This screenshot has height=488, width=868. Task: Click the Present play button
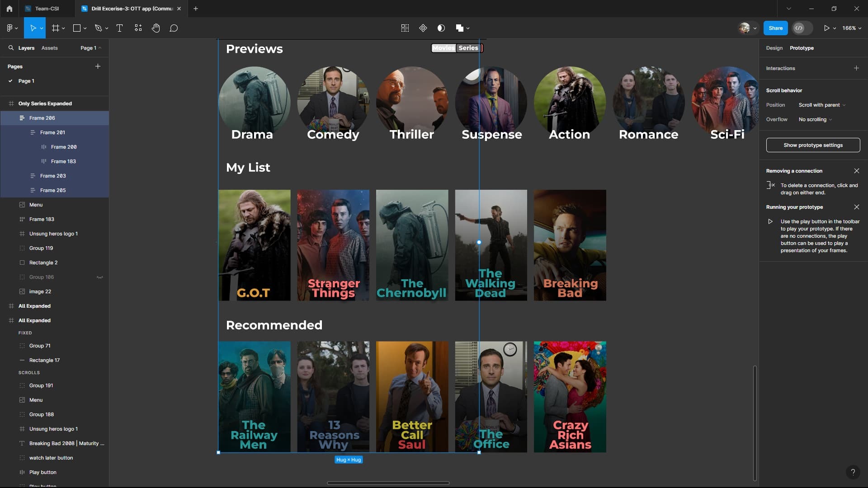(826, 28)
